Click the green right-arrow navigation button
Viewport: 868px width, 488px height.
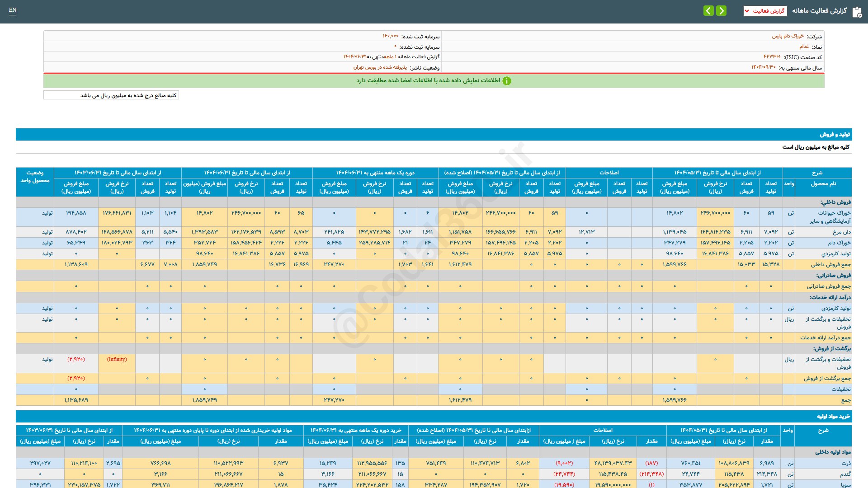[722, 10]
